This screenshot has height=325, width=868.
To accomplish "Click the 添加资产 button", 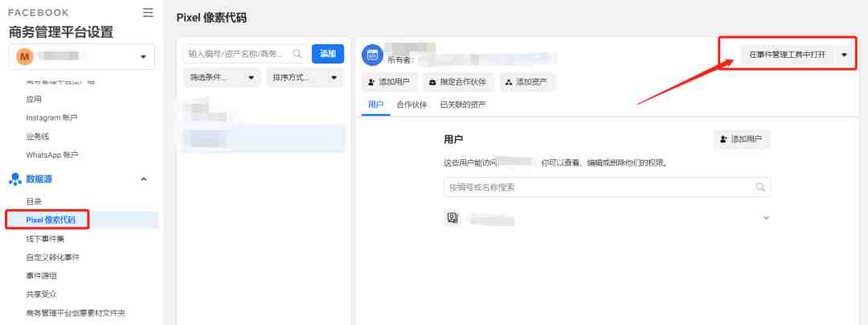I will (x=526, y=82).
